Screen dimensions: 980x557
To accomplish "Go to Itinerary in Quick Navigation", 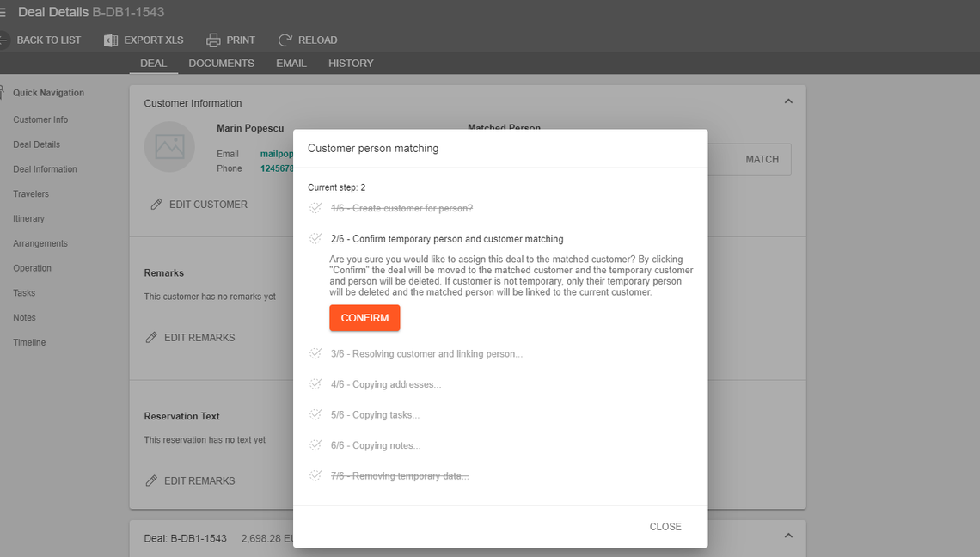I will pos(28,219).
